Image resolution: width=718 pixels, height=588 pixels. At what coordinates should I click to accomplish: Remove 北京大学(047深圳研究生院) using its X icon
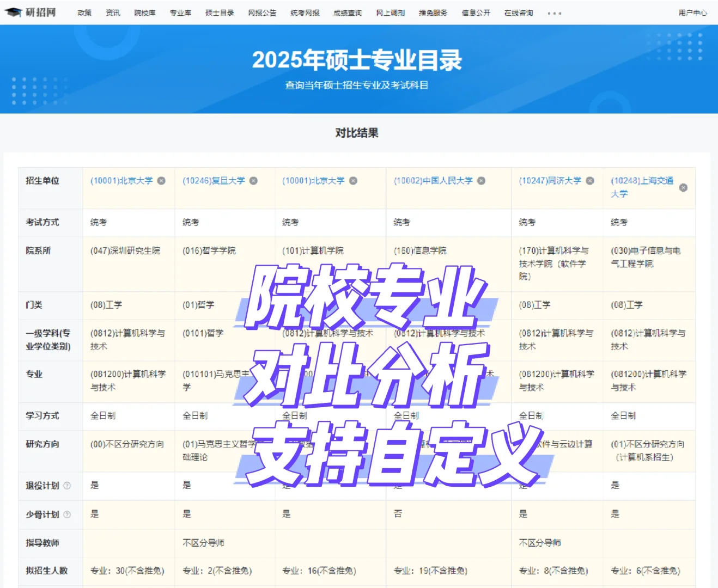pos(161,180)
